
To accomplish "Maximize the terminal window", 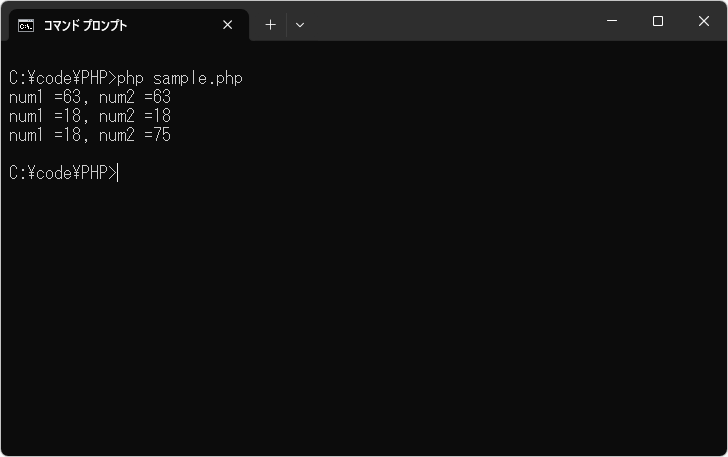I will point(658,22).
